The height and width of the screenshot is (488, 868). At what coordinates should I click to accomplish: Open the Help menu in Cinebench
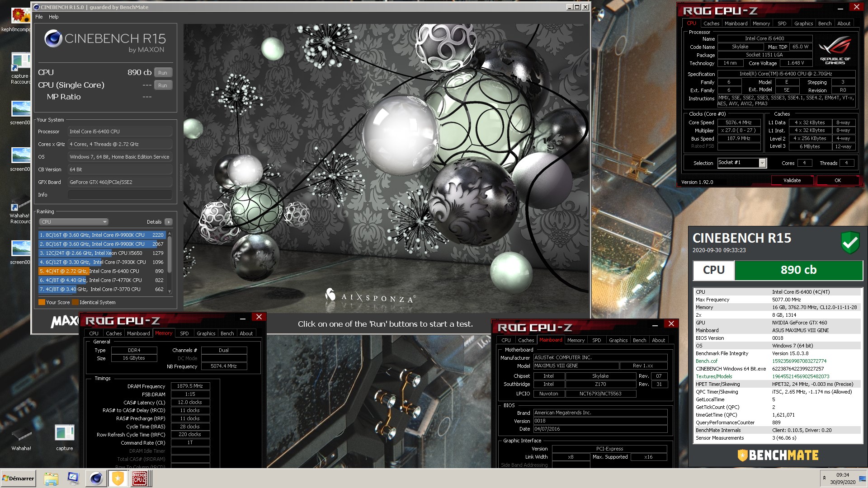pyautogui.click(x=53, y=17)
